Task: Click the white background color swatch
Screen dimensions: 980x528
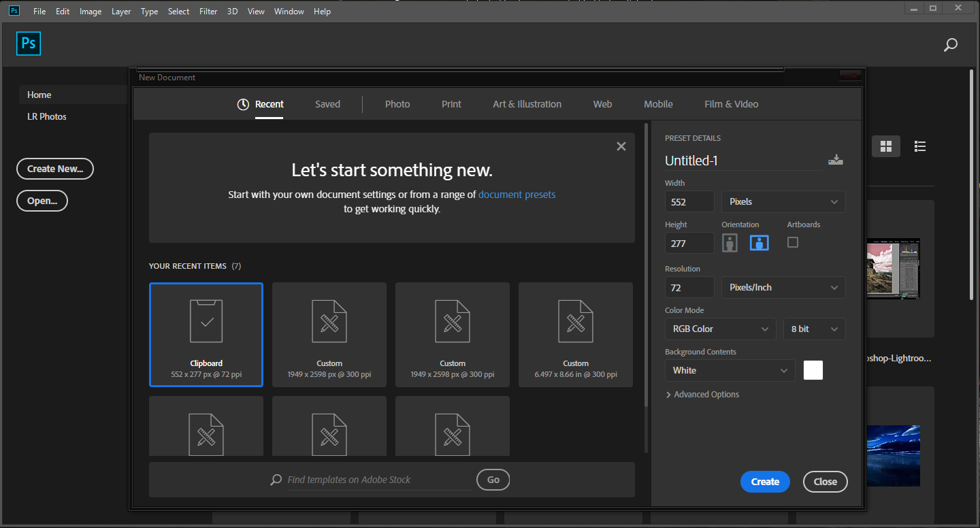Action: 813,370
